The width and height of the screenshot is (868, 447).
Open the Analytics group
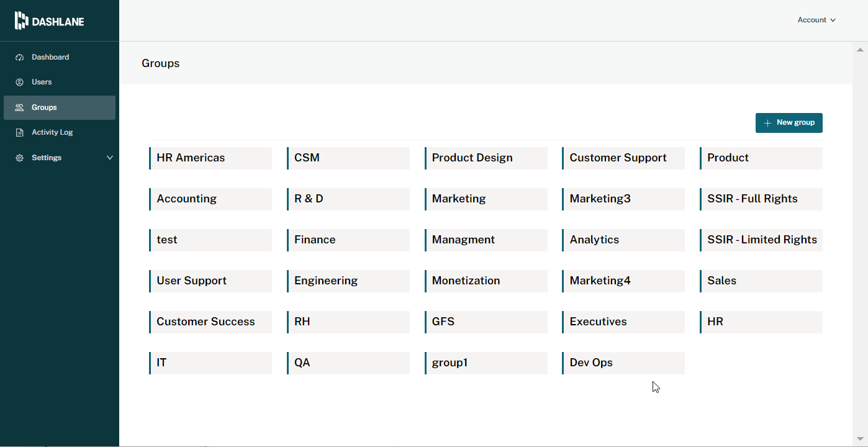pos(623,240)
